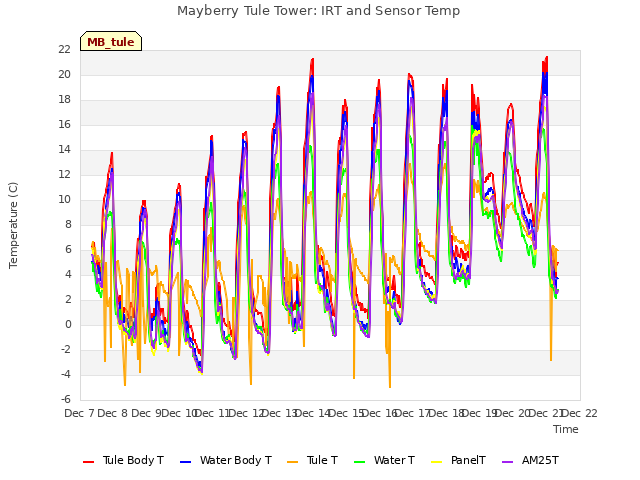Toggle the AM25T legend entry
Viewport: 640px width, 480px height.
(530, 460)
